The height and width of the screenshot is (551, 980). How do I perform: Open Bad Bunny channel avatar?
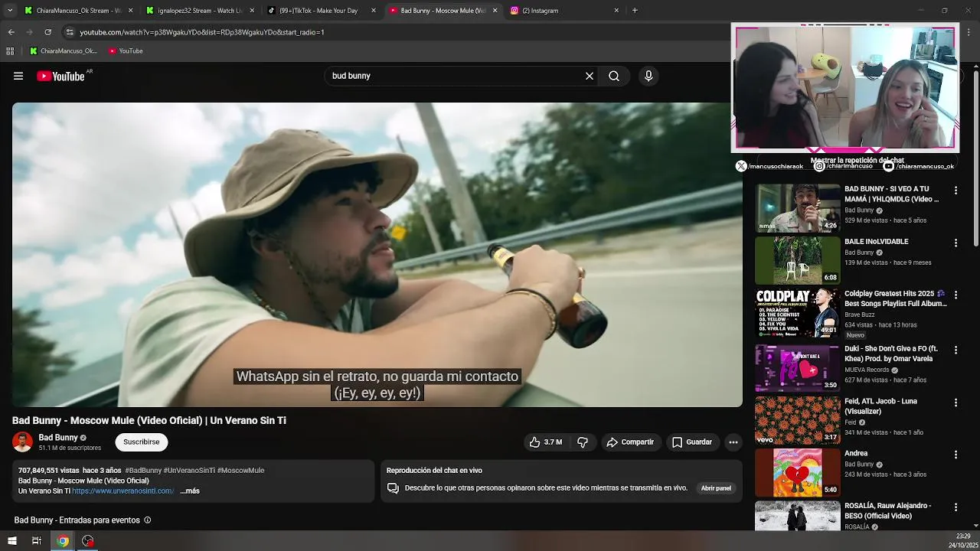(23, 442)
